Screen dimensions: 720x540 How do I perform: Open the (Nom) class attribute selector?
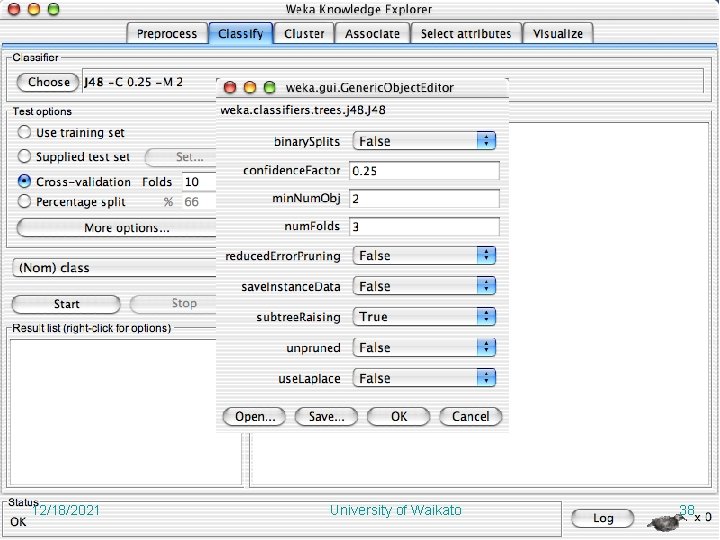114,268
